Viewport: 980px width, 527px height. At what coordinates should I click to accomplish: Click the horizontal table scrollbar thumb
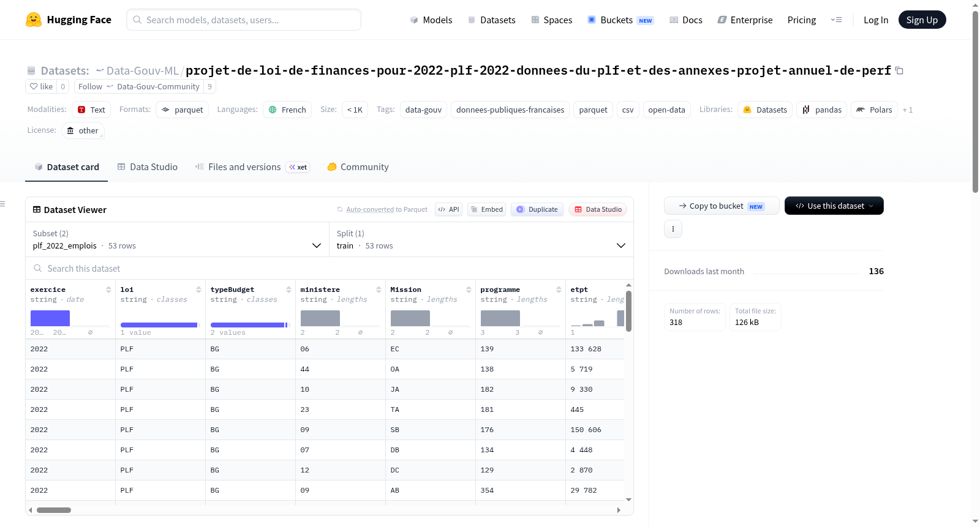(x=54, y=510)
